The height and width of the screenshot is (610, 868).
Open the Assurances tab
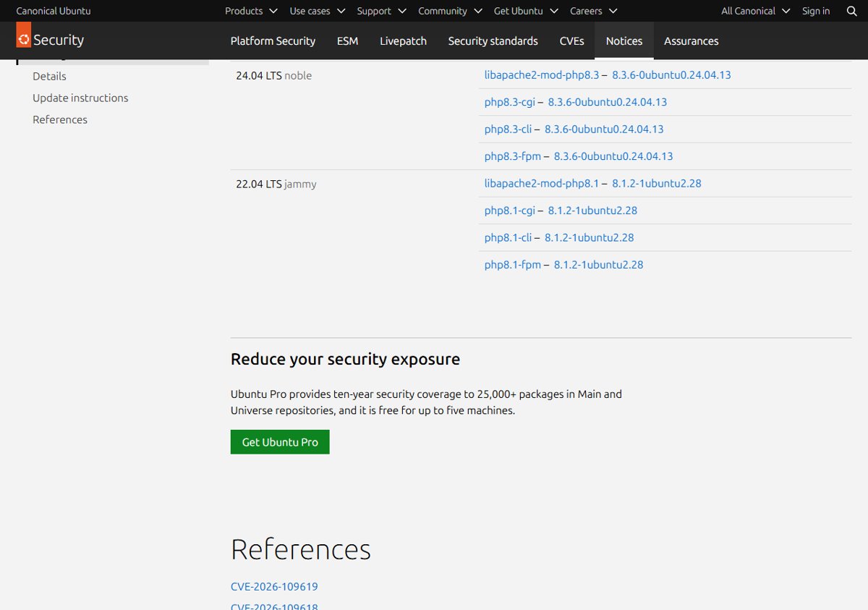(x=691, y=41)
